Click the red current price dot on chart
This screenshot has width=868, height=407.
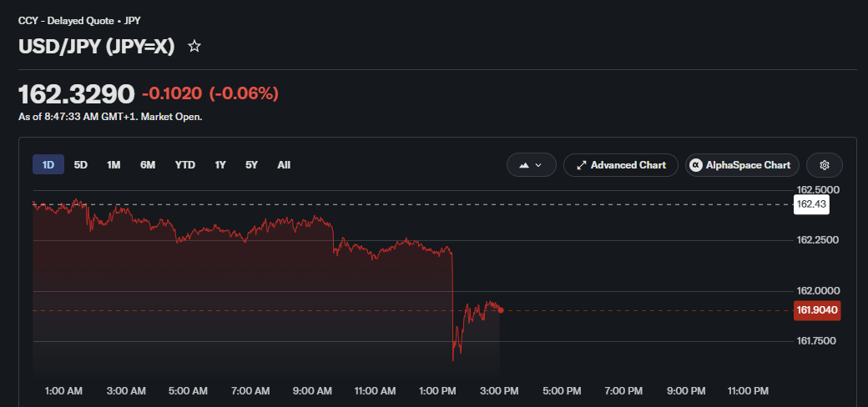point(501,310)
